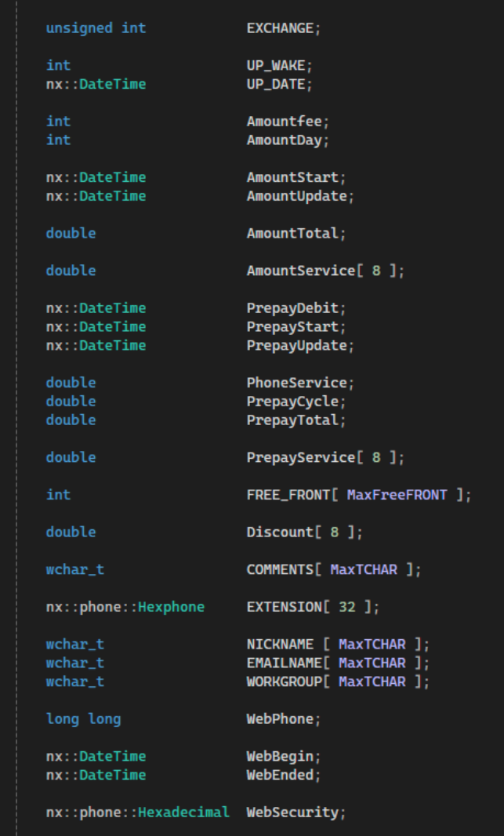
Task: Click the AmountService array name
Action: coord(300,271)
